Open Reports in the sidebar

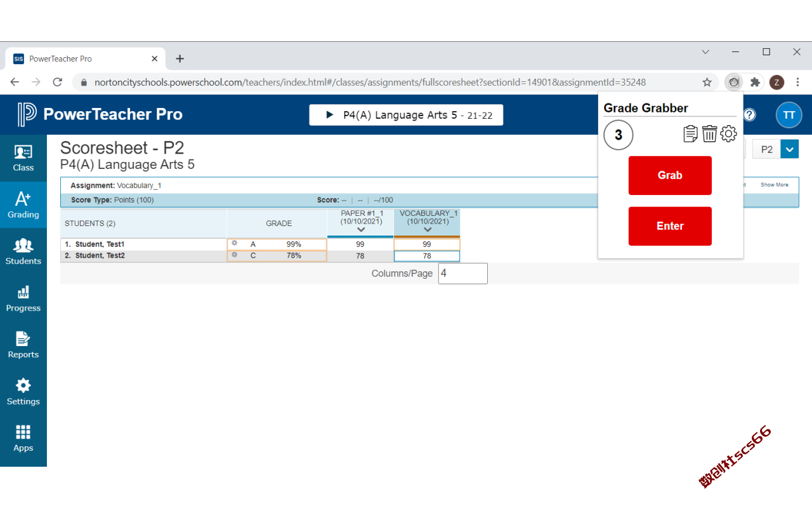(x=23, y=345)
